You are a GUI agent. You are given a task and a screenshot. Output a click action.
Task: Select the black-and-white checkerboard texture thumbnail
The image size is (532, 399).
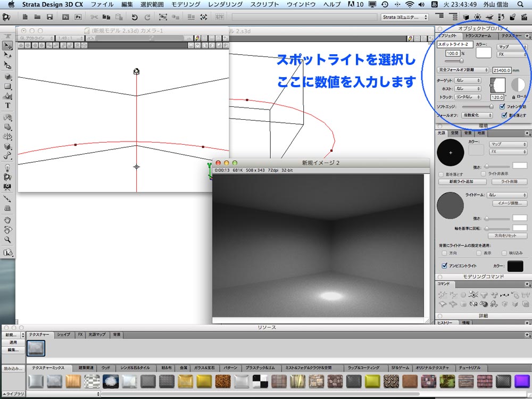click(260, 381)
